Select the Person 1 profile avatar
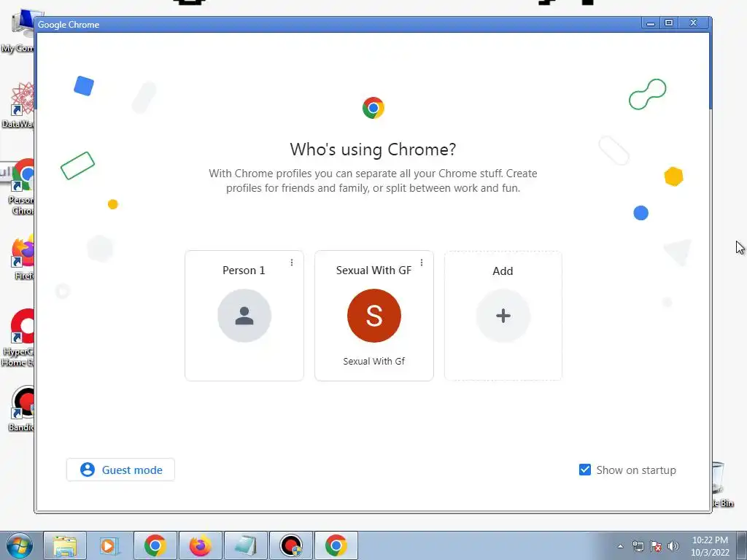The image size is (747, 560). pyautogui.click(x=244, y=316)
